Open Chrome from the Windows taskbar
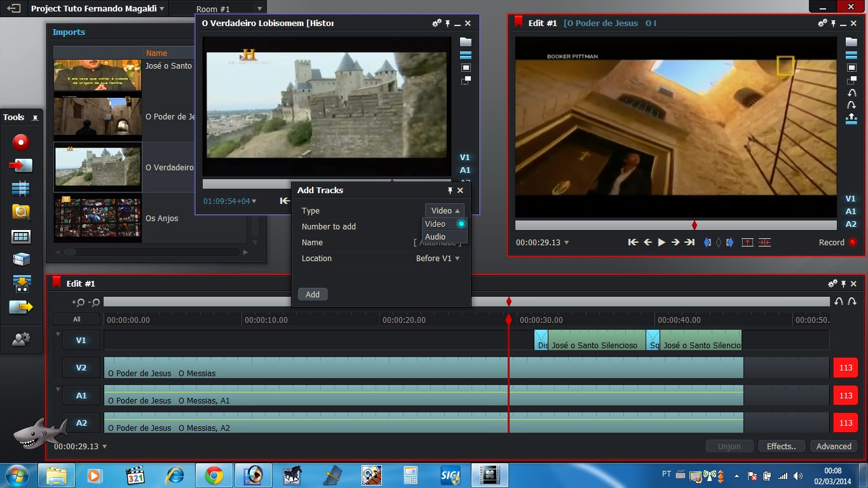868x488 pixels. 214,475
